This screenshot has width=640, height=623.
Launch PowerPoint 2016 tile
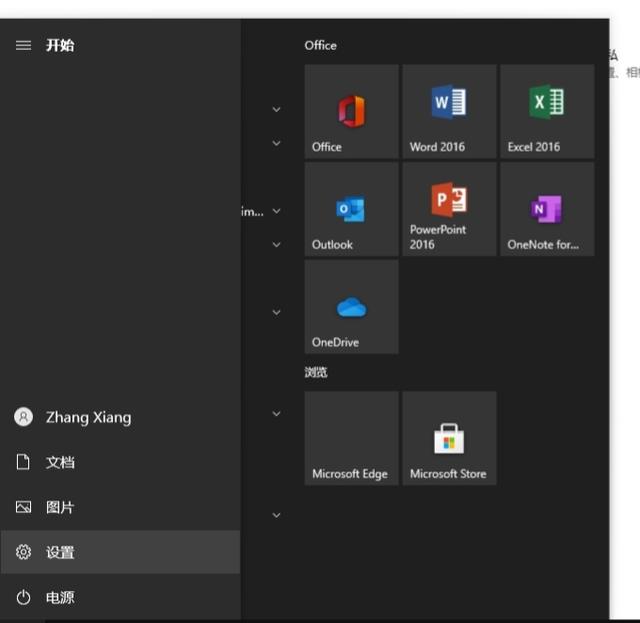449,209
